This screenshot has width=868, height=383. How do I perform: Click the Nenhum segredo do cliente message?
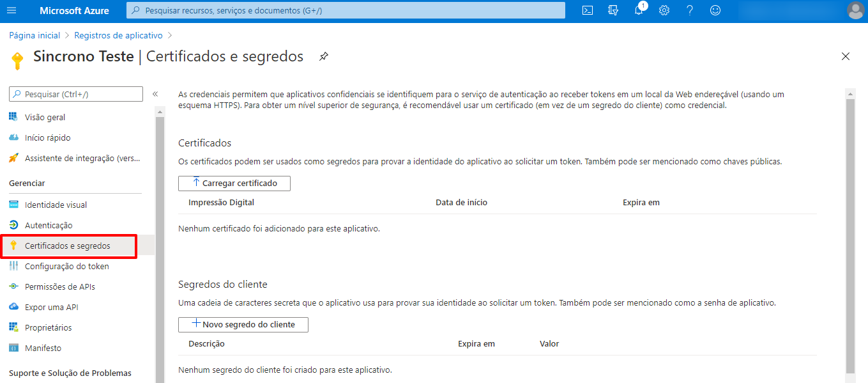285,370
